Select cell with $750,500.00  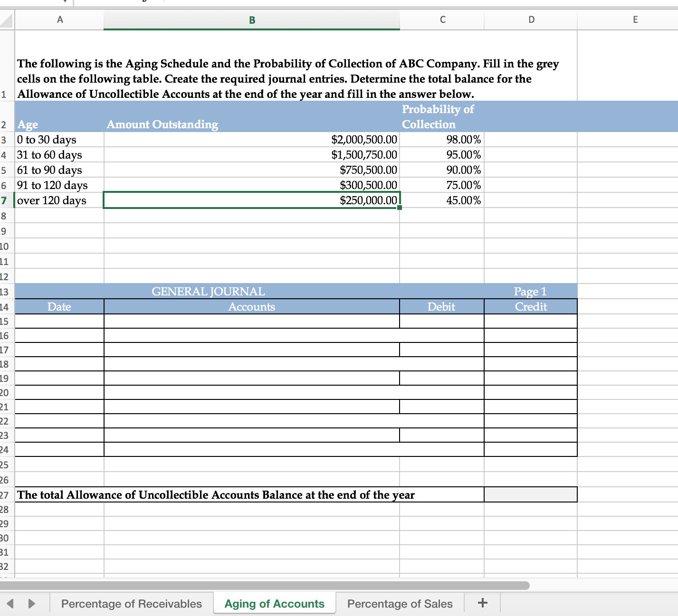click(252, 170)
